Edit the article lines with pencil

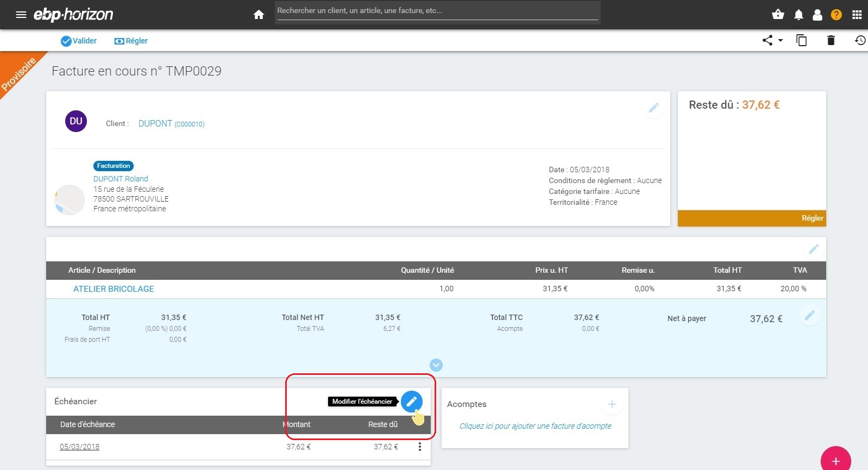pyautogui.click(x=814, y=249)
